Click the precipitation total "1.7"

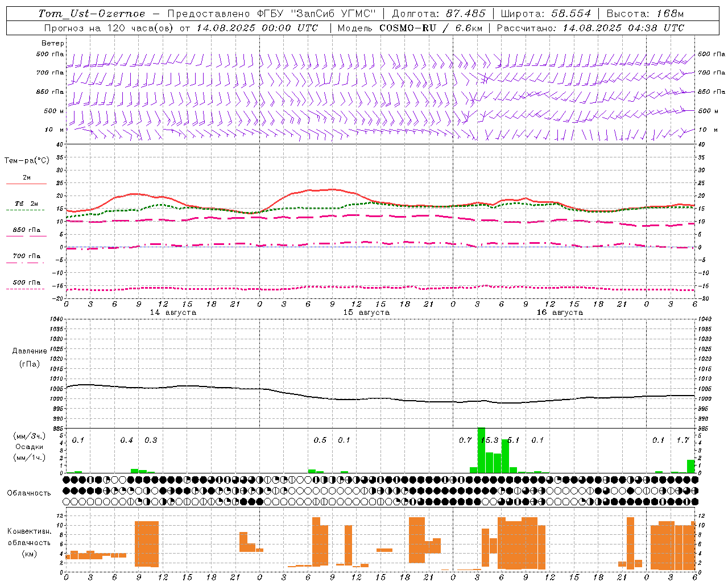tap(682, 440)
